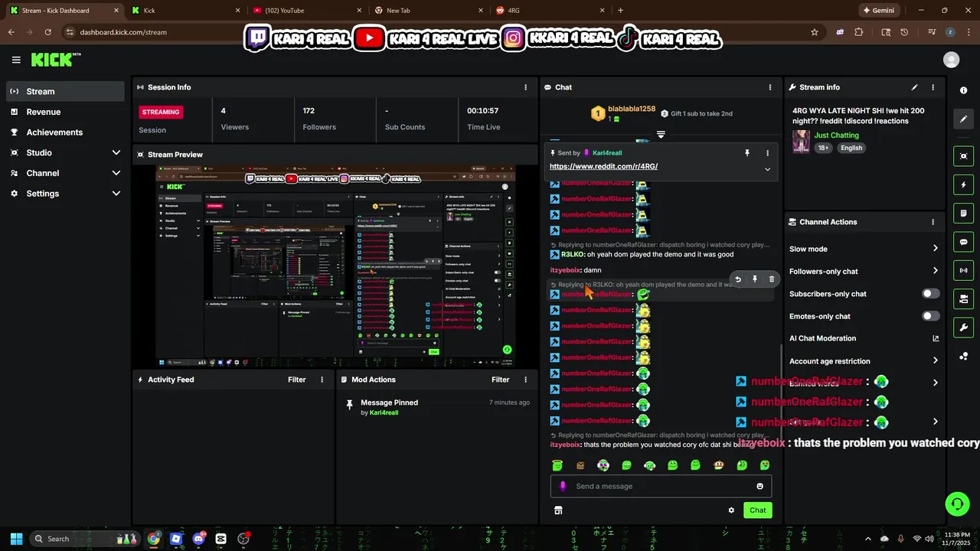Click the reply arrow on hovered chat message
The image size is (980, 551).
point(738,279)
